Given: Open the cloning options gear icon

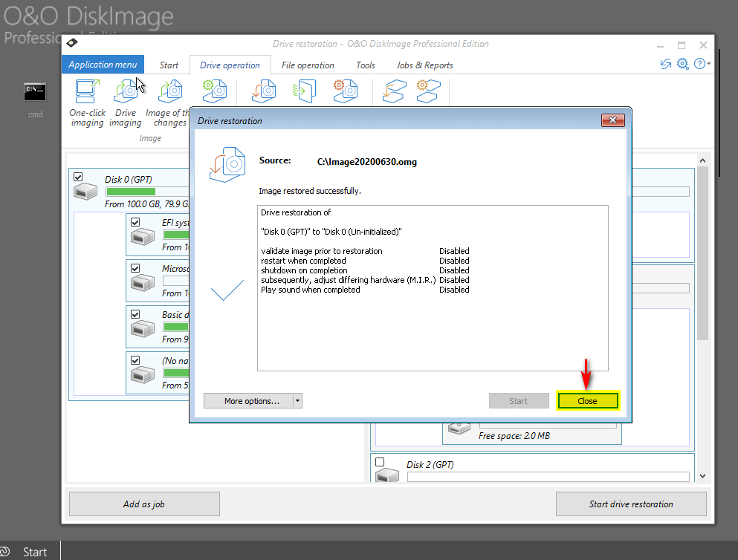Looking at the screenshot, I should pyautogui.click(x=428, y=91).
